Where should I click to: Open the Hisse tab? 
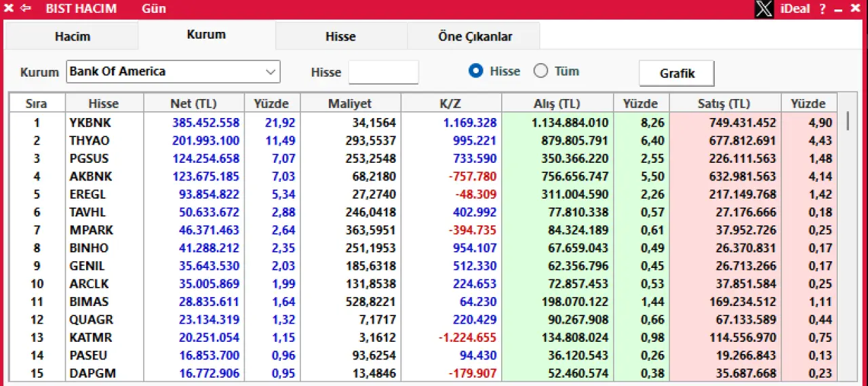[340, 37]
